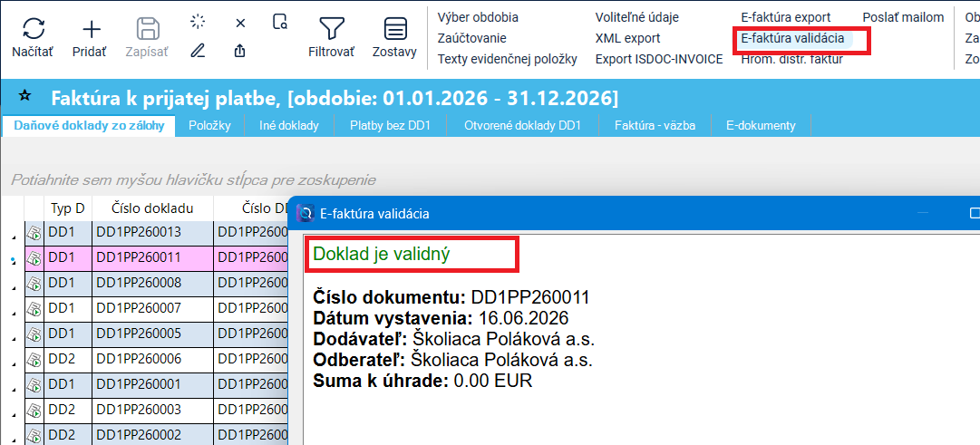Expand row DD1PP260007 with its triangle
The width and height of the screenshot is (980, 445).
tap(13, 313)
